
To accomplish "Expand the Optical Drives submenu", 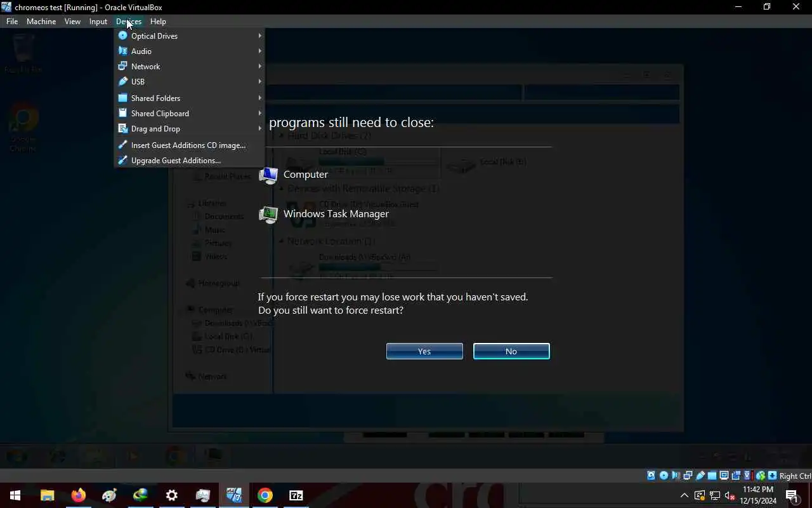I will pos(189,36).
